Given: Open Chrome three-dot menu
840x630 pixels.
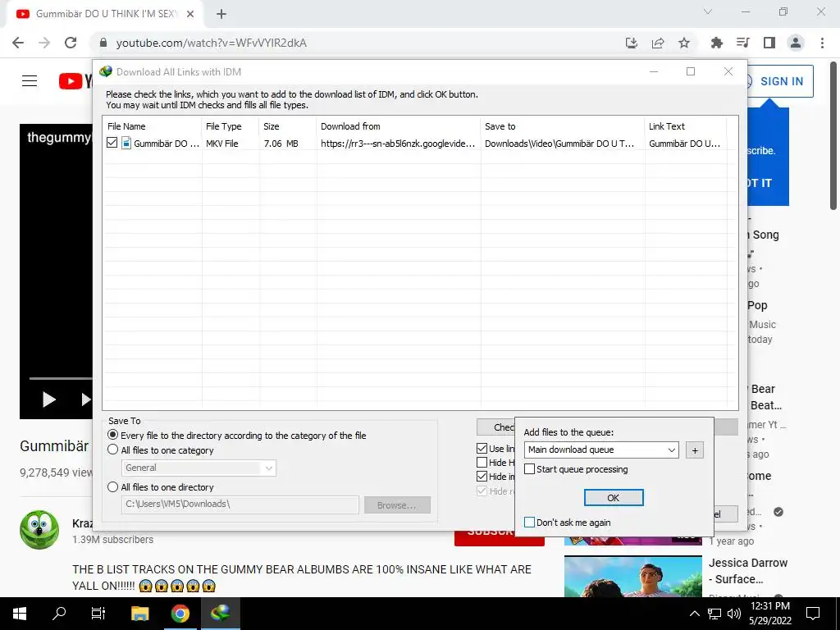Looking at the screenshot, I should (822, 43).
